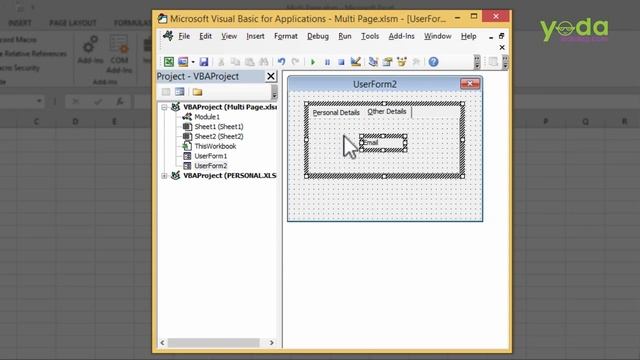Open Project panel toolbar overflow arrow
640x360 pixels.
click(274, 93)
